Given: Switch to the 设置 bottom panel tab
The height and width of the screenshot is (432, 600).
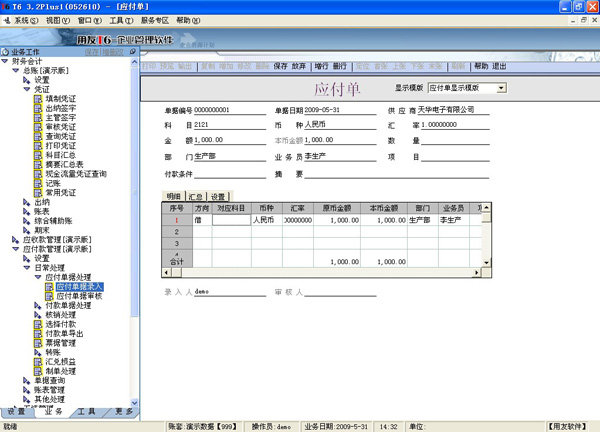Looking at the screenshot, I should pyautogui.click(x=16, y=412).
